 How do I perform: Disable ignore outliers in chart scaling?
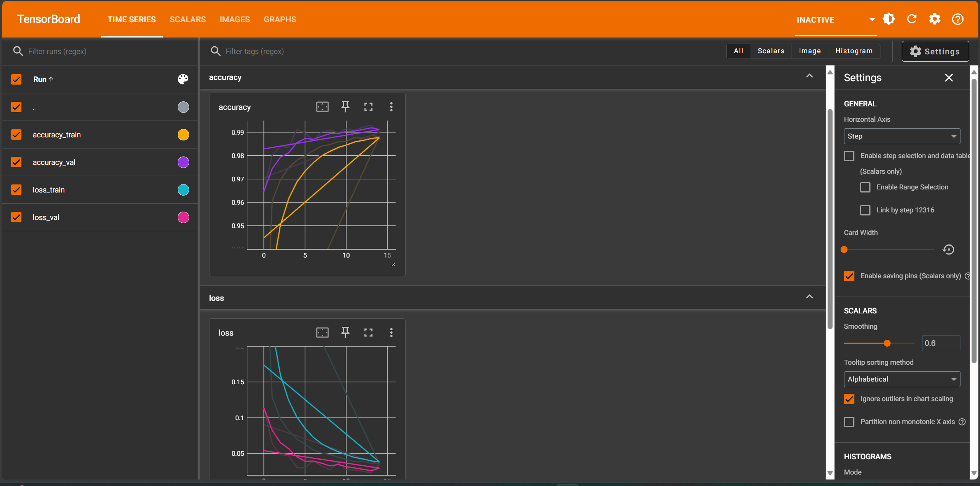[849, 399]
